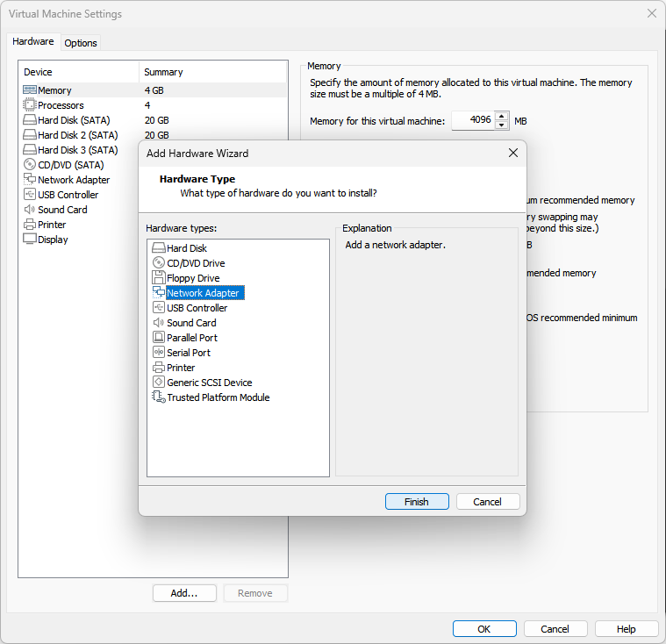Select Hard Disk icon in hardware types
This screenshot has height=644, width=666.
159,248
